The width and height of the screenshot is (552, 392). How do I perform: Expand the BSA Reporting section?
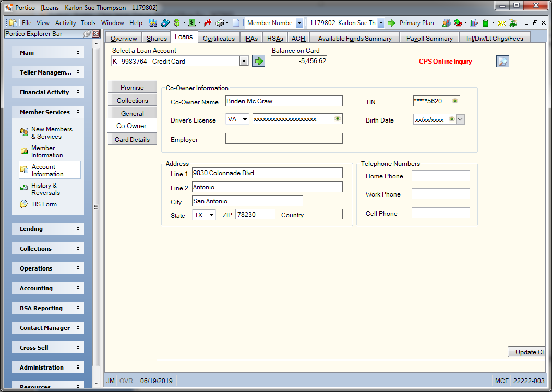click(x=48, y=308)
